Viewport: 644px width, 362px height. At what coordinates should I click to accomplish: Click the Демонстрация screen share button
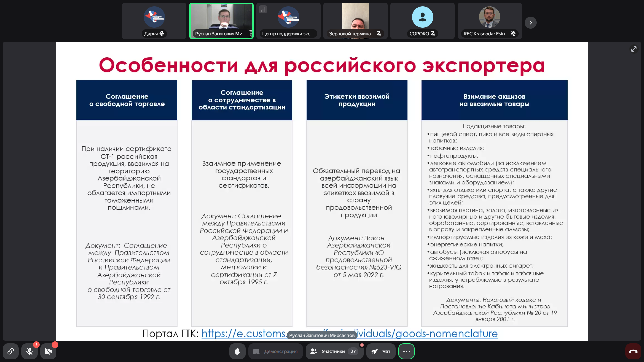click(275, 351)
